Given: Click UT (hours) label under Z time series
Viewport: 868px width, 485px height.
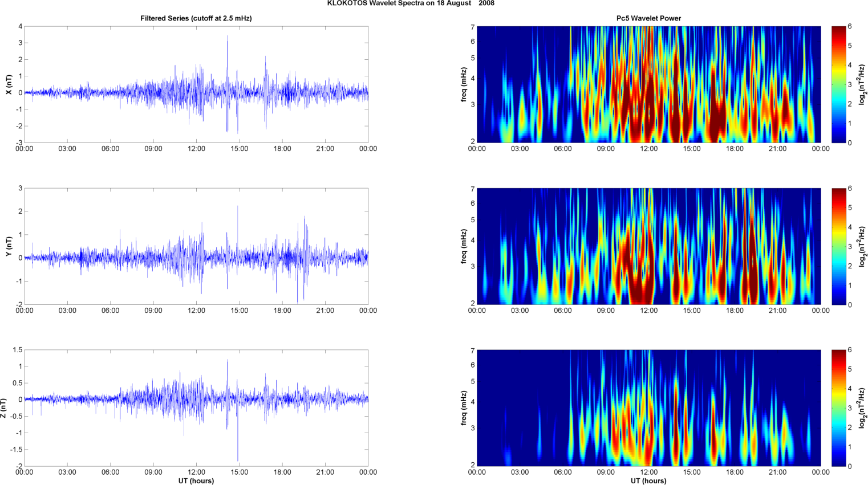Looking at the screenshot, I should point(196,481).
